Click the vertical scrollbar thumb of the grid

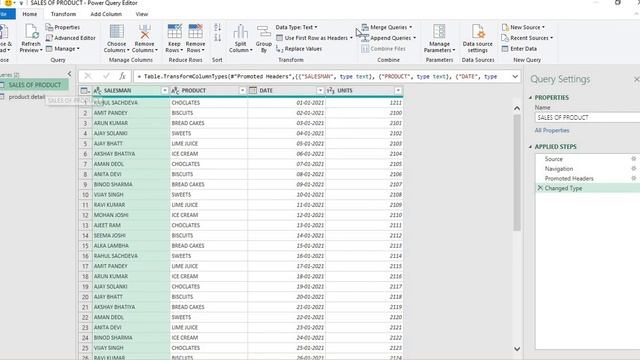517,173
